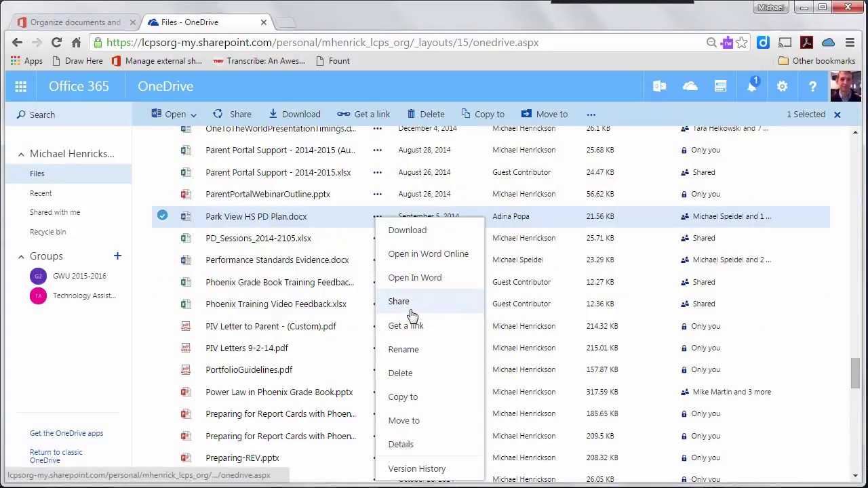
Task: Open Other bookmarks folder
Action: point(817,61)
